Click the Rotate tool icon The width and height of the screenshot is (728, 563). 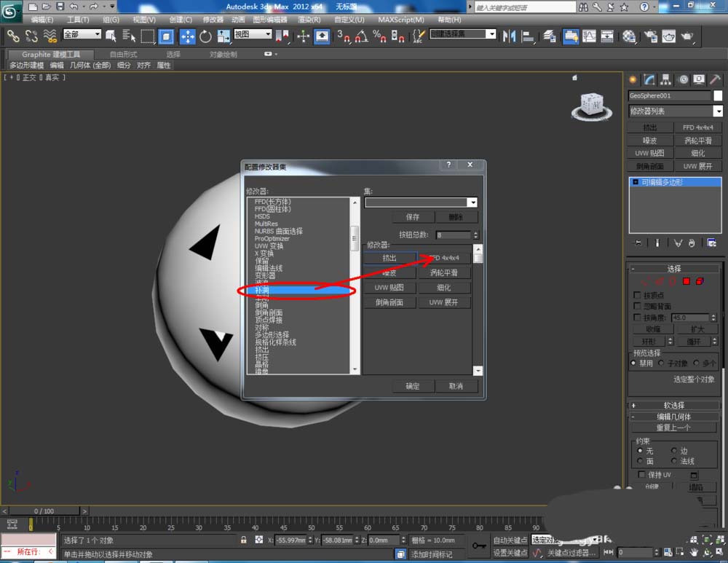tap(206, 36)
